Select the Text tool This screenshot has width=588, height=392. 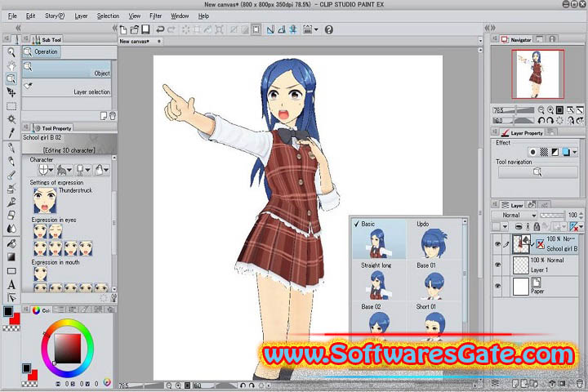(11, 284)
